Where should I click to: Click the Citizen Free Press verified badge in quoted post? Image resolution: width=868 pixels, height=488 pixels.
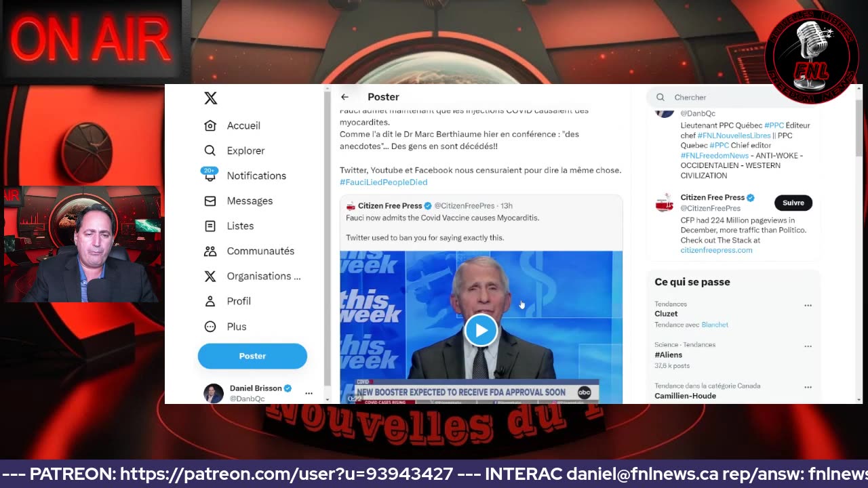pyautogui.click(x=428, y=205)
